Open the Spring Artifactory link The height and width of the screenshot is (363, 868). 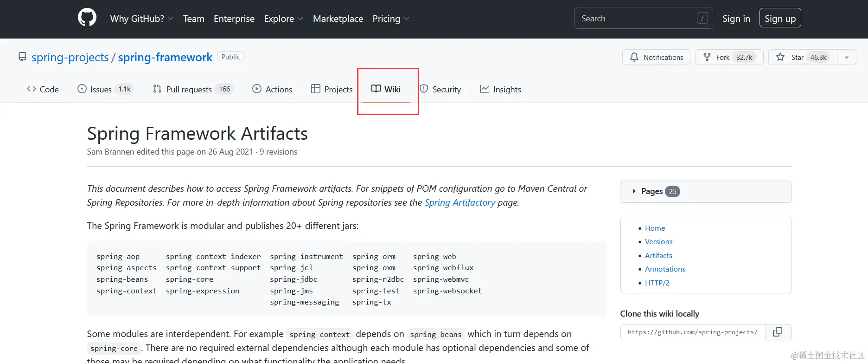pos(460,202)
